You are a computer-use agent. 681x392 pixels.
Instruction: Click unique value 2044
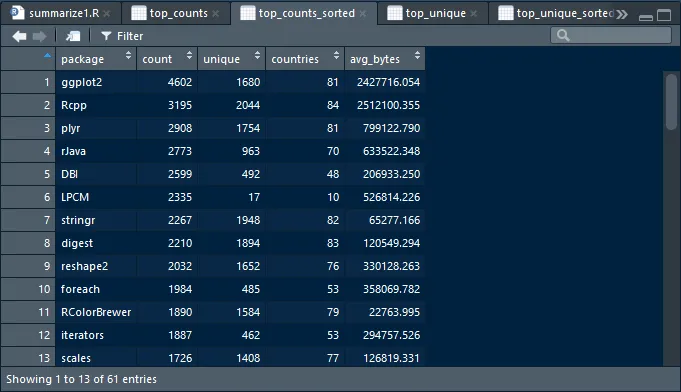coord(248,105)
